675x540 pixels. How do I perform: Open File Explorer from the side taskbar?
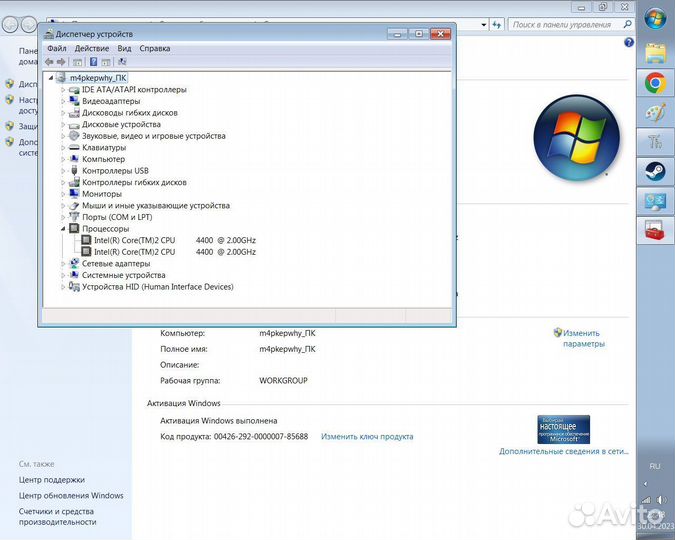(x=655, y=53)
